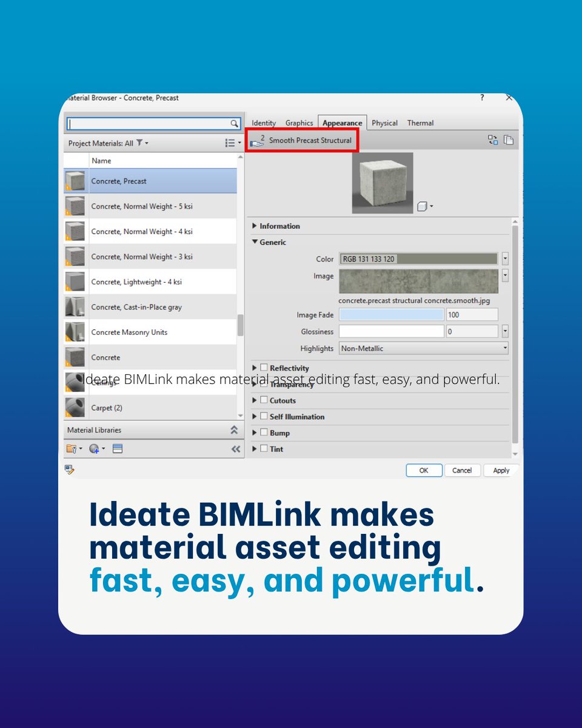Switch to the Identity tab
Image resolution: width=582 pixels, height=728 pixels.
[x=264, y=123]
